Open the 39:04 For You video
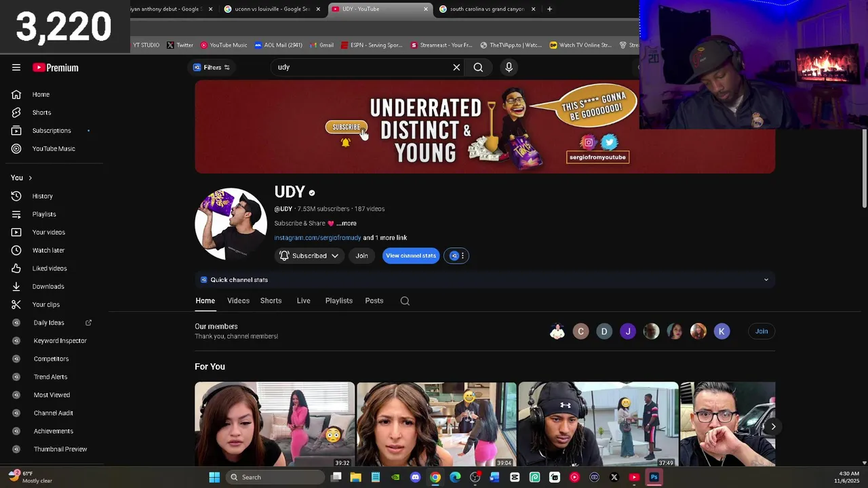The image size is (868, 488). coord(437,424)
